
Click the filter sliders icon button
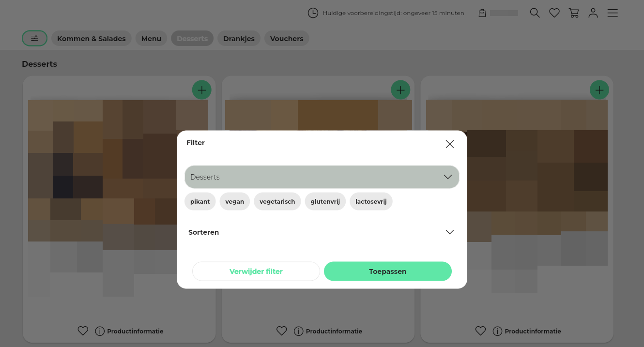click(x=34, y=38)
